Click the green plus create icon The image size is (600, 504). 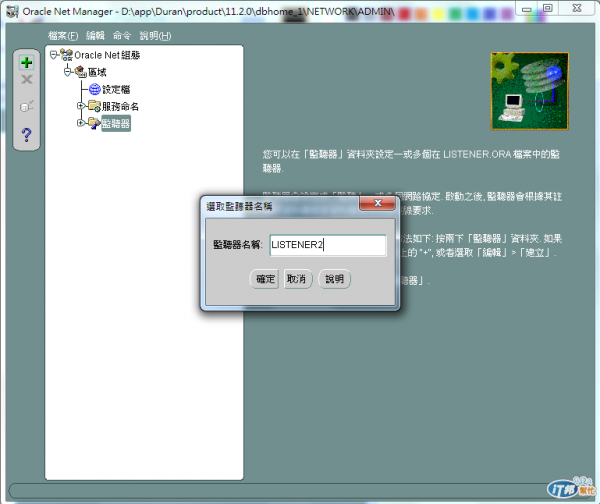coord(26,62)
